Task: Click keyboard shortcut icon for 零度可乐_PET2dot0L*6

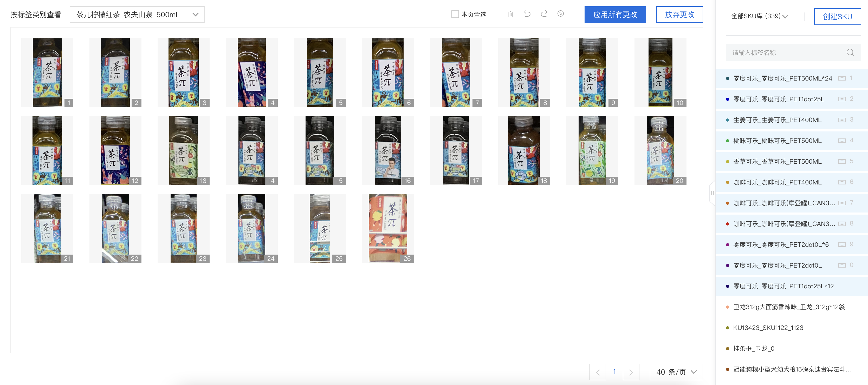Action: point(842,245)
